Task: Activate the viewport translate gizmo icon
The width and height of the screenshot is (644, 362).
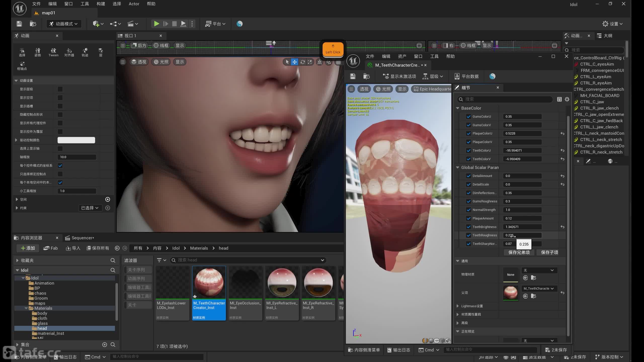Action: coord(295,62)
